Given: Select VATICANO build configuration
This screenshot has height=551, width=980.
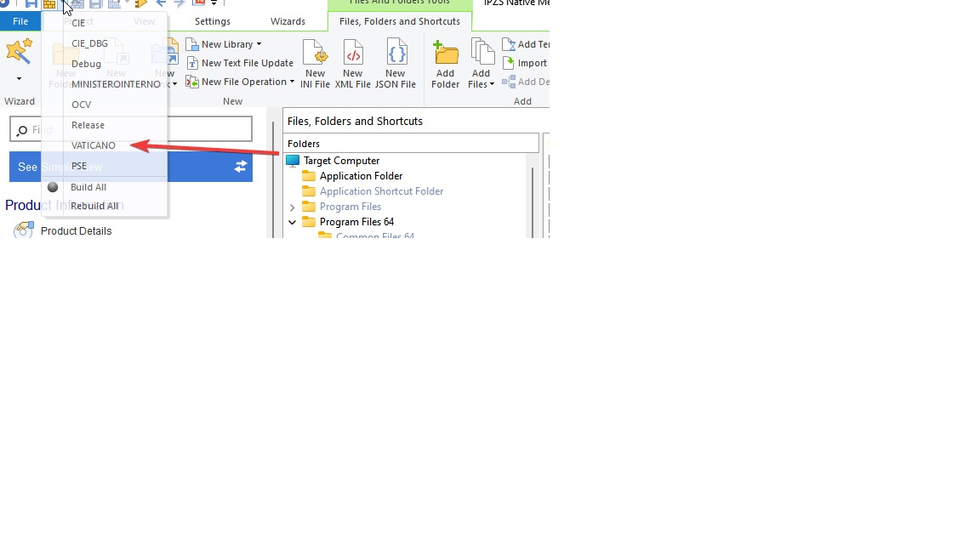Looking at the screenshot, I should coord(94,145).
